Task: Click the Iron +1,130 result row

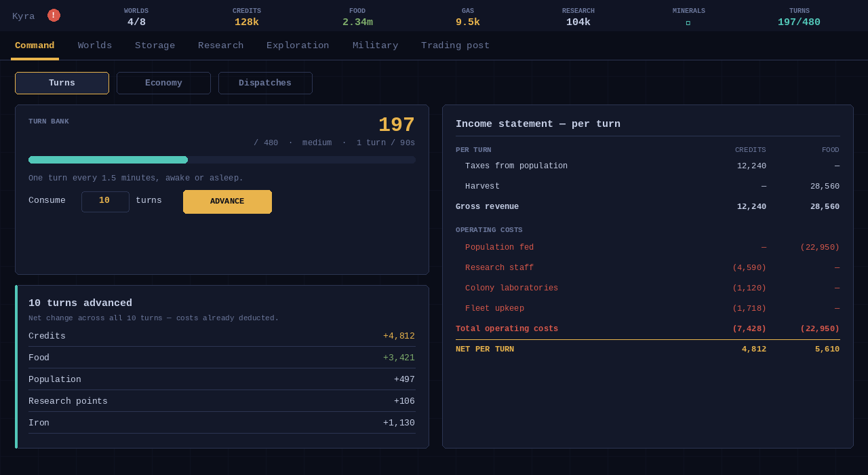Action: coord(222,423)
